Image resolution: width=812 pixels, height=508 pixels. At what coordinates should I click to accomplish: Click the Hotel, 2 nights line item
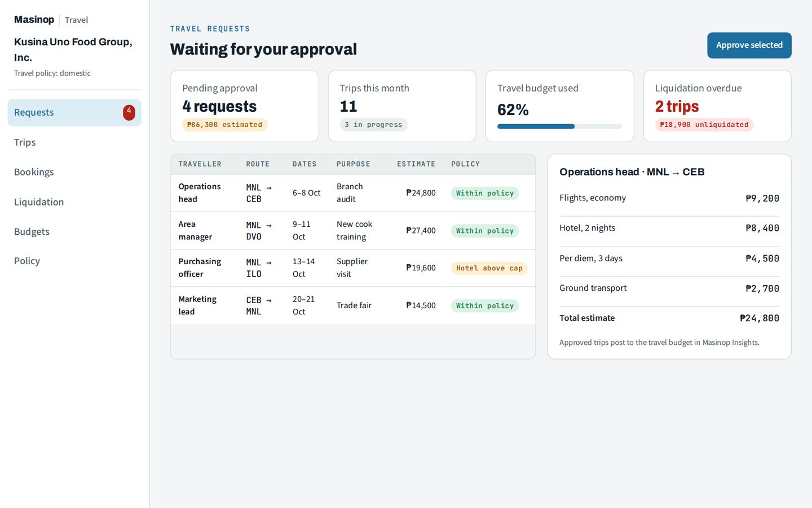(x=669, y=228)
